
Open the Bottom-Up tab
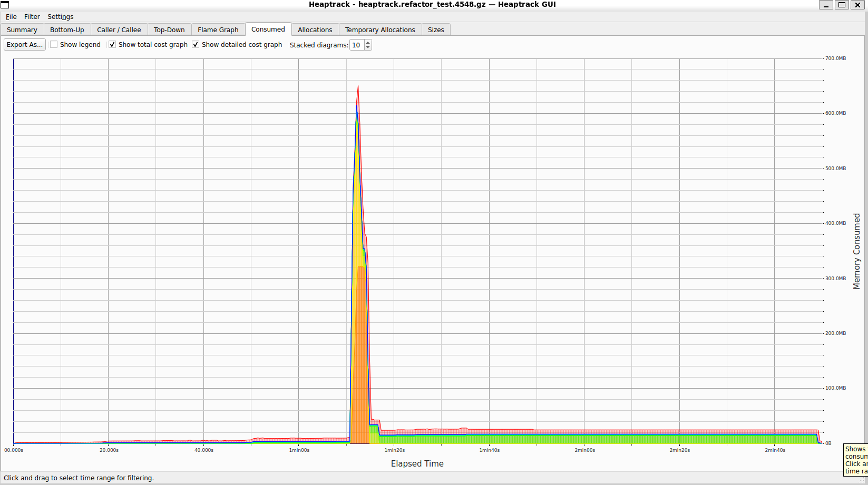coord(67,30)
